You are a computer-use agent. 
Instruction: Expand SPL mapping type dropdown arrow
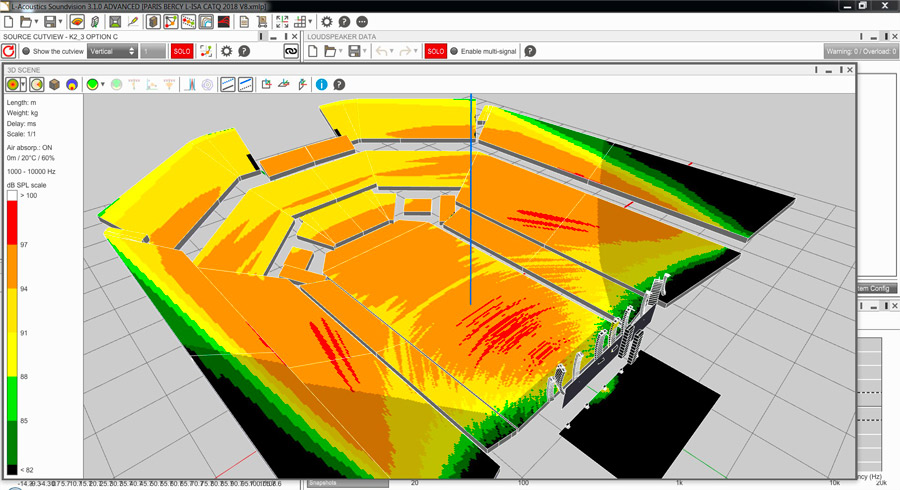tap(23, 85)
